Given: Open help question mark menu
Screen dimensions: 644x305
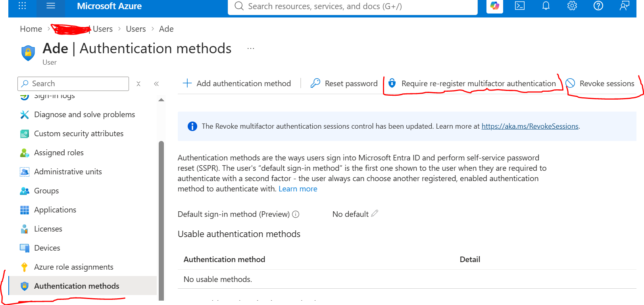Looking at the screenshot, I should click(598, 6).
